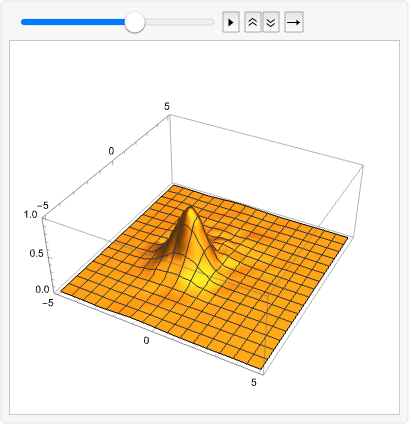Select the 0.0 vertical axis tick label

[42, 289]
